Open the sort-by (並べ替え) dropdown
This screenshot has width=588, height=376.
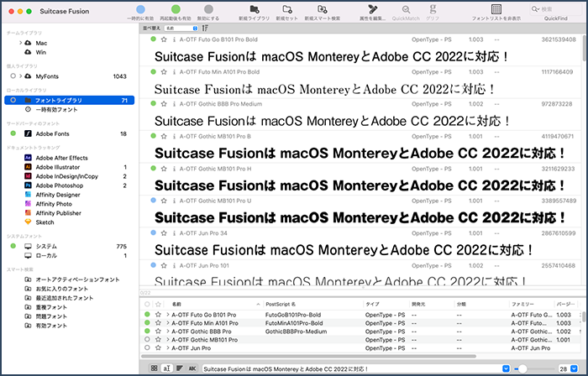[181, 28]
